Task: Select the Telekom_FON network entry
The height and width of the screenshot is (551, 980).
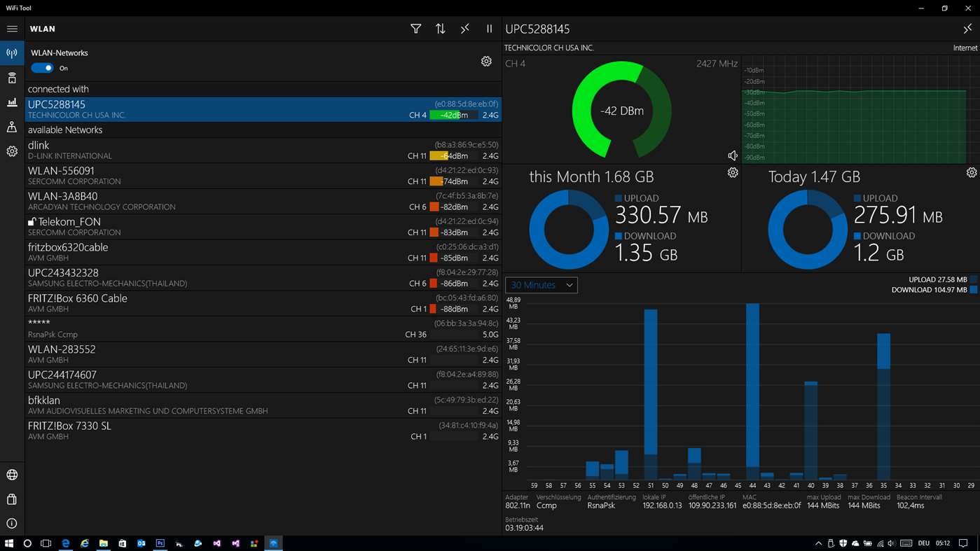Action: [x=263, y=227]
